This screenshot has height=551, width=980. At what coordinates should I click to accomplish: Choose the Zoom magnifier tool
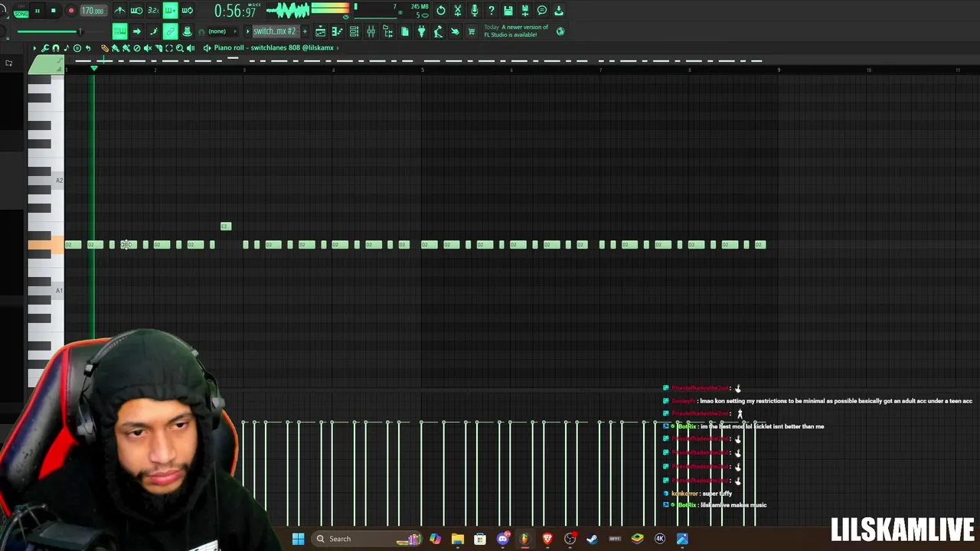pos(180,48)
